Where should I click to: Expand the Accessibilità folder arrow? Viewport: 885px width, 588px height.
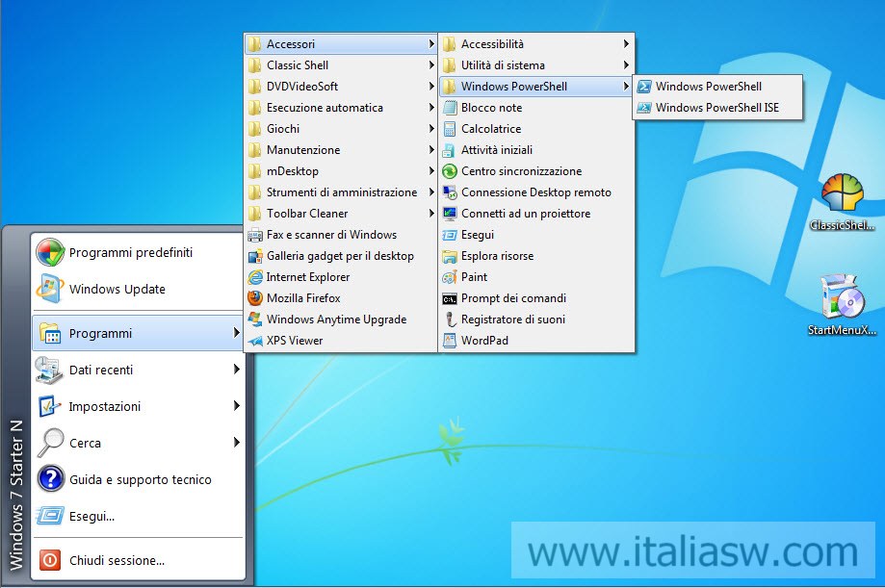pyautogui.click(x=626, y=43)
